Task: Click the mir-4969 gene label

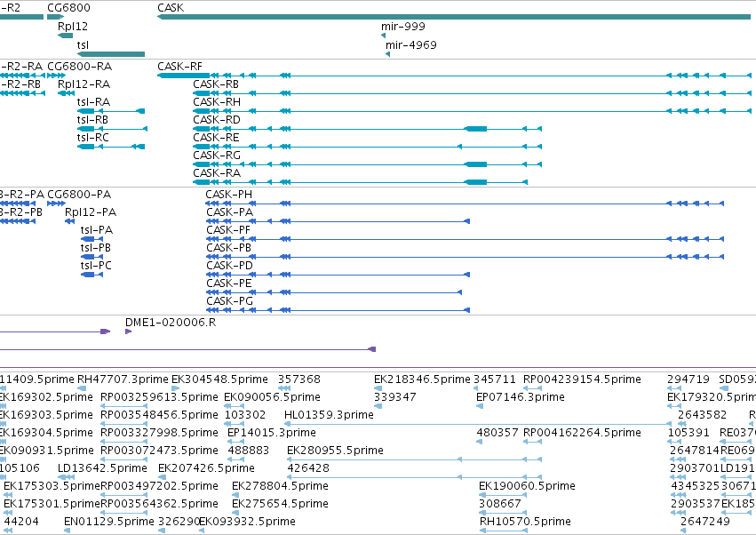Action: pos(410,44)
